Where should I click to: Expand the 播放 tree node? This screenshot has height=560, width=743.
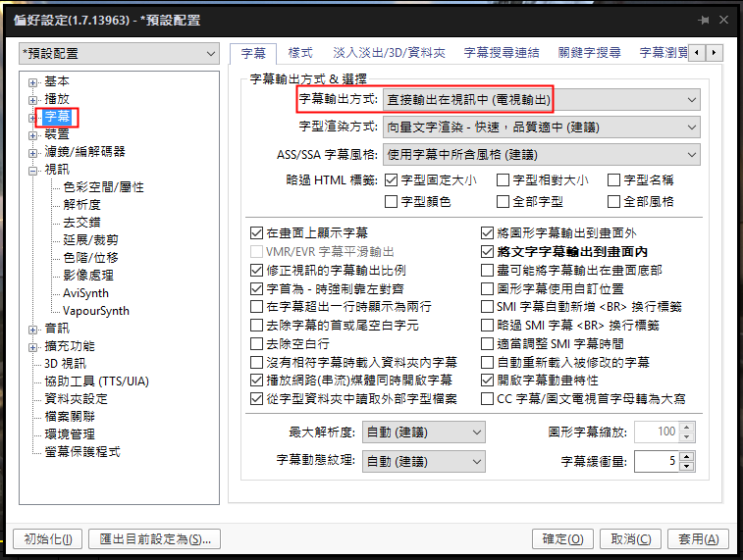pos(32,100)
